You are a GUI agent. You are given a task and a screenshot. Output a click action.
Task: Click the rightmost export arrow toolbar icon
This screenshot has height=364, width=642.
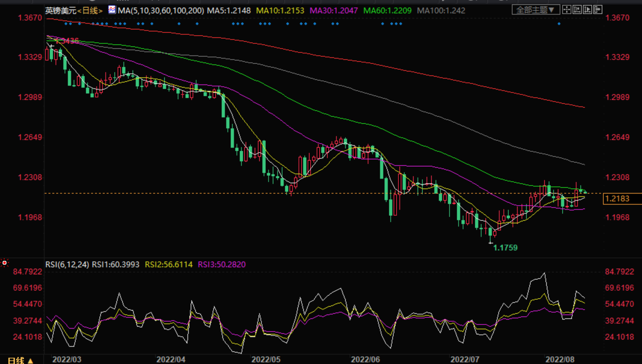coord(598,9)
